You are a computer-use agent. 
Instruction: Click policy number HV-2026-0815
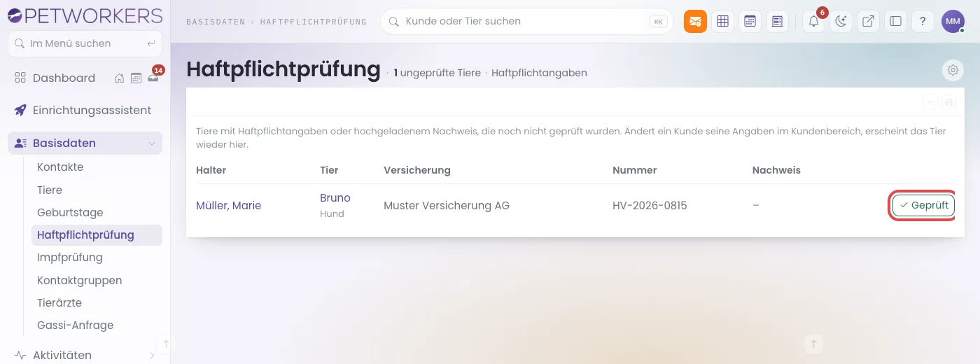click(650, 206)
